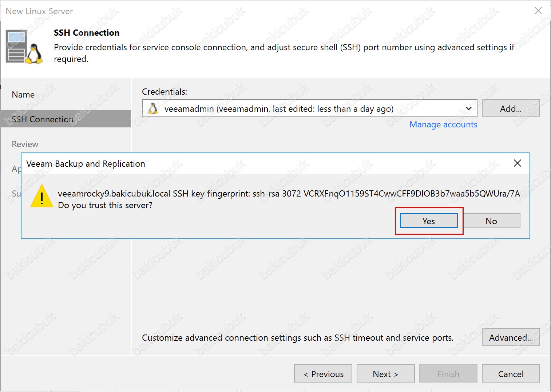Decline trust with the No button
The height and width of the screenshot is (392, 551).
[491, 221]
